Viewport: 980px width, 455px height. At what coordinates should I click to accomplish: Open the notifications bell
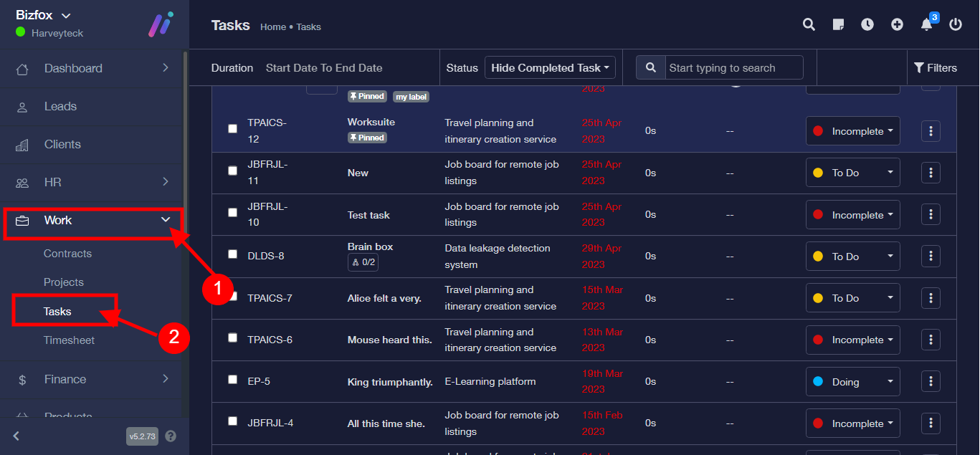[926, 25]
